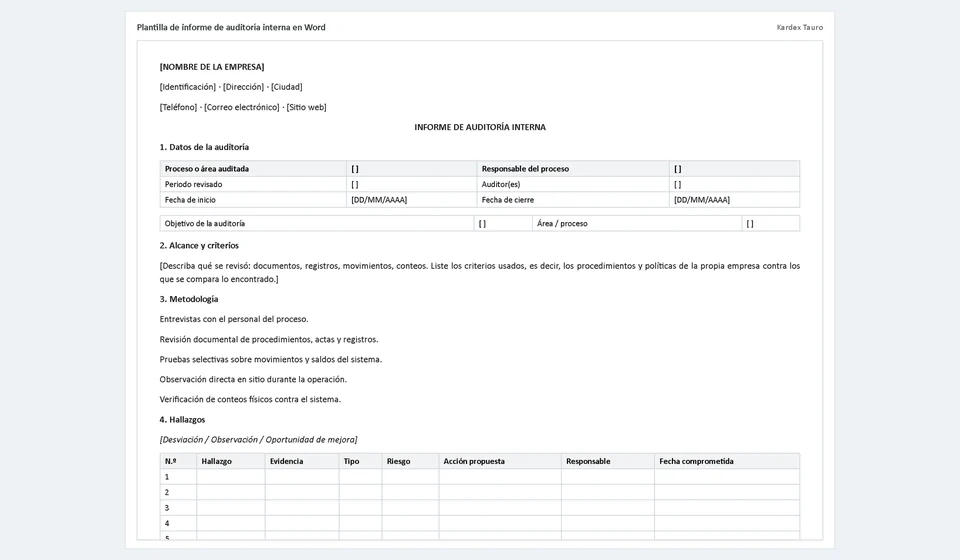
Task: Click the "N.º" column header
Action: 178,461
